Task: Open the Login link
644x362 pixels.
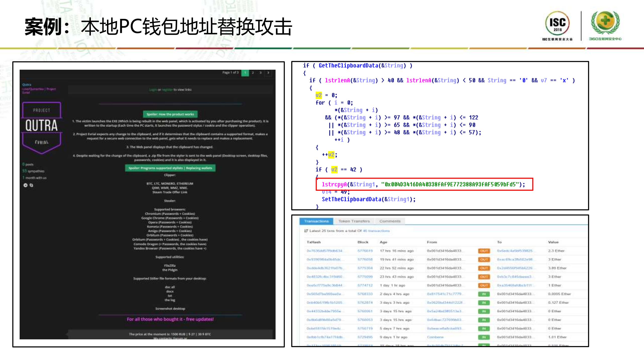Action: pyautogui.click(x=153, y=90)
